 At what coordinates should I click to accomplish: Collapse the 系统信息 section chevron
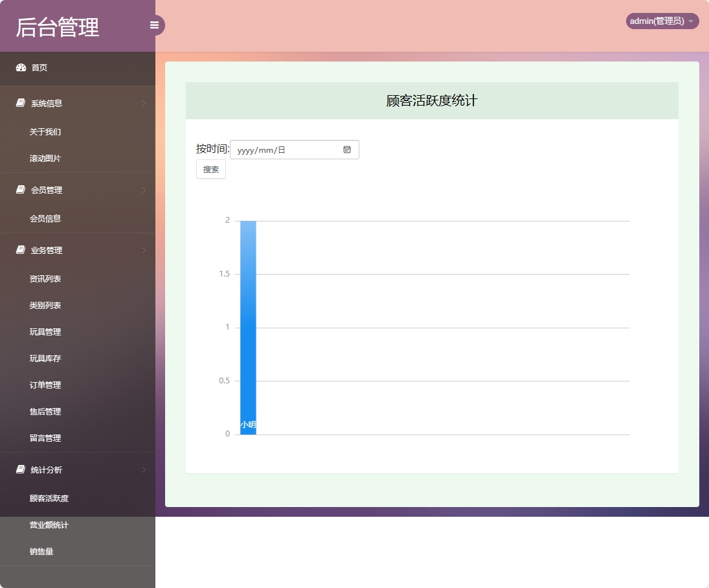pyautogui.click(x=145, y=102)
